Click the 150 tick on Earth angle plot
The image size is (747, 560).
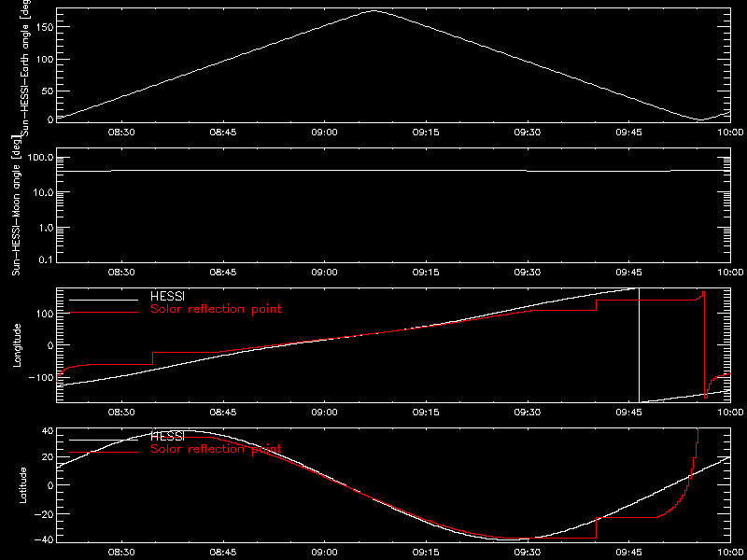pos(43,27)
